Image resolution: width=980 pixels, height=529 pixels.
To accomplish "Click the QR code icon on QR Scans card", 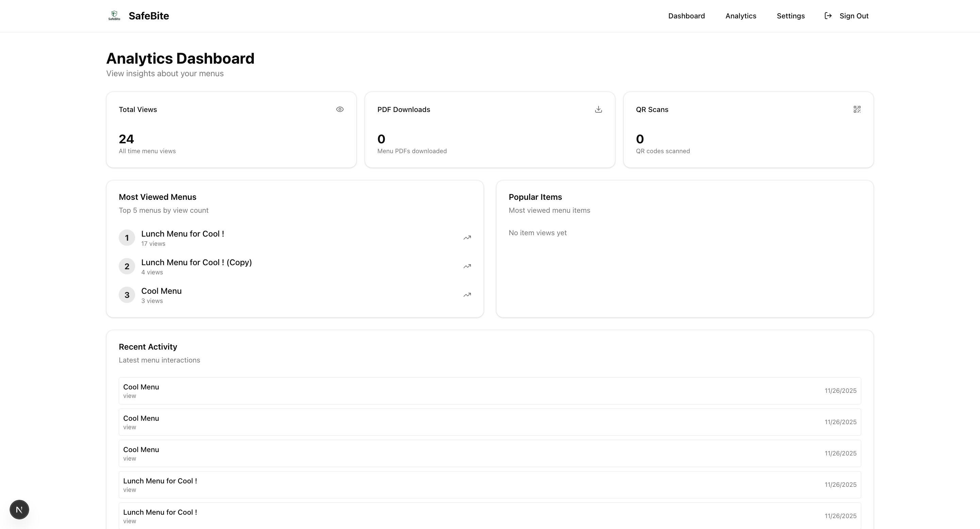I will tap(857, 110).
